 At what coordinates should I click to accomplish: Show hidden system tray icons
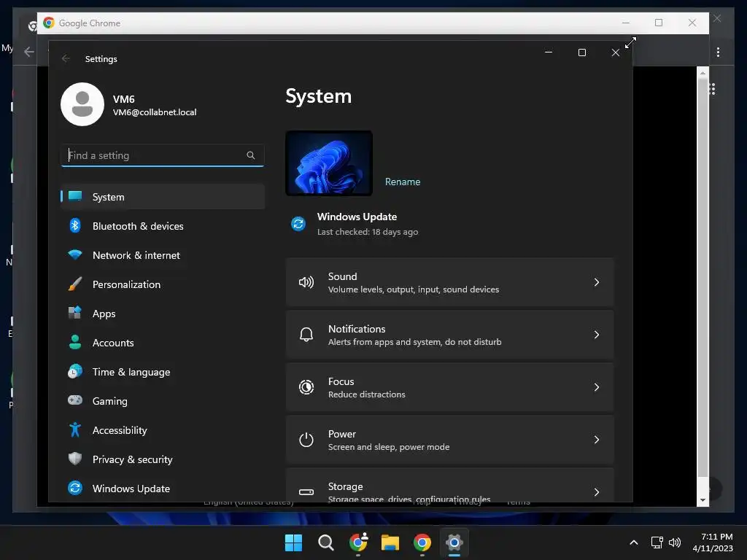click(634, 542)
